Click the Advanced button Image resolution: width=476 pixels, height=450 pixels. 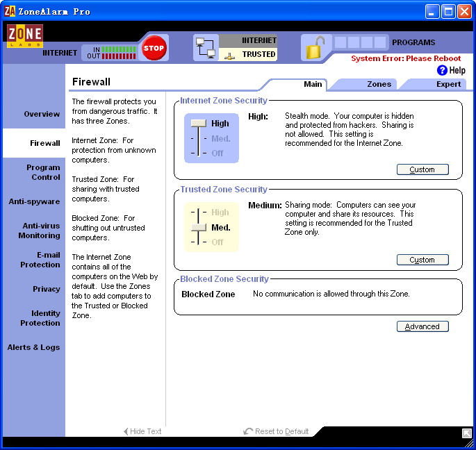[x=422, y=326]
